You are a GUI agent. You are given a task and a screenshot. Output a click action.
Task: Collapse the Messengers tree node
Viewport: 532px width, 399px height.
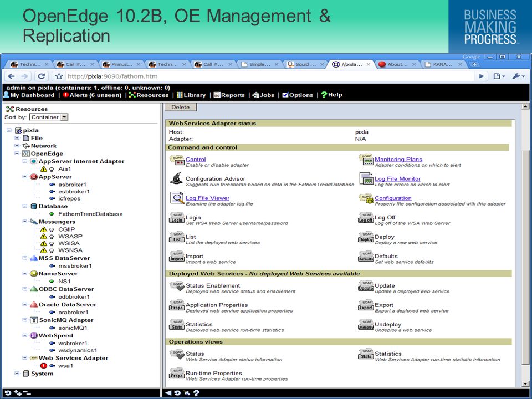tap(25, 222)
